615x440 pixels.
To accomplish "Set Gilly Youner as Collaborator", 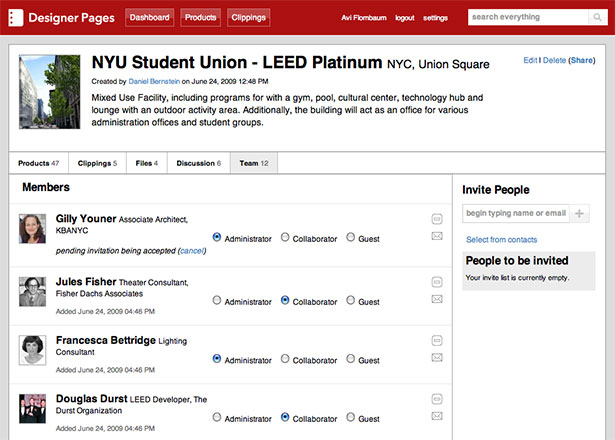I will click(285, 237).
